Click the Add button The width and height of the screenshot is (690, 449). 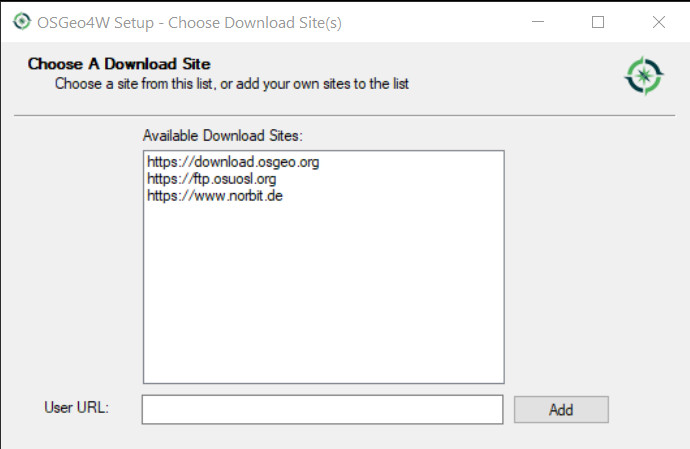tap(561, 409)
